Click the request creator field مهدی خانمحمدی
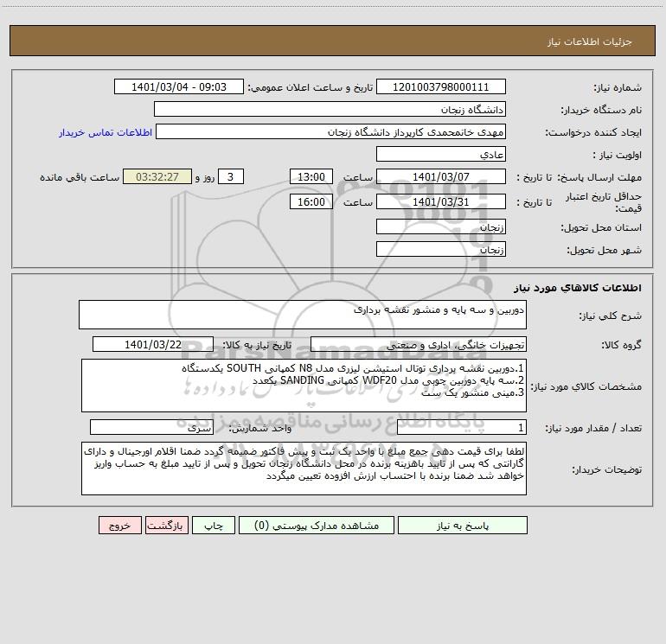This screenshot has width=666, height=644. (x=330, y=131)
